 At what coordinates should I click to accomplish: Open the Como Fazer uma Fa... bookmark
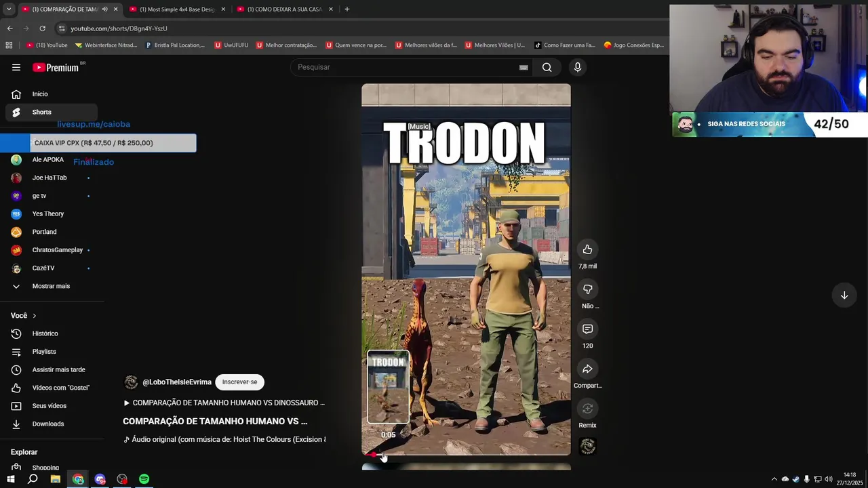coord(564,45)
